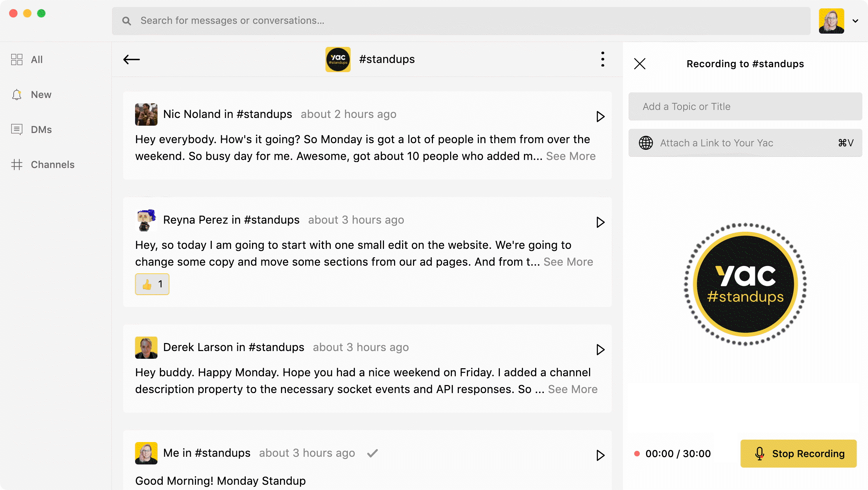Close the Recording to #standups panel
This screenshot has height=490, width=868.
click(x=639, y=64)
